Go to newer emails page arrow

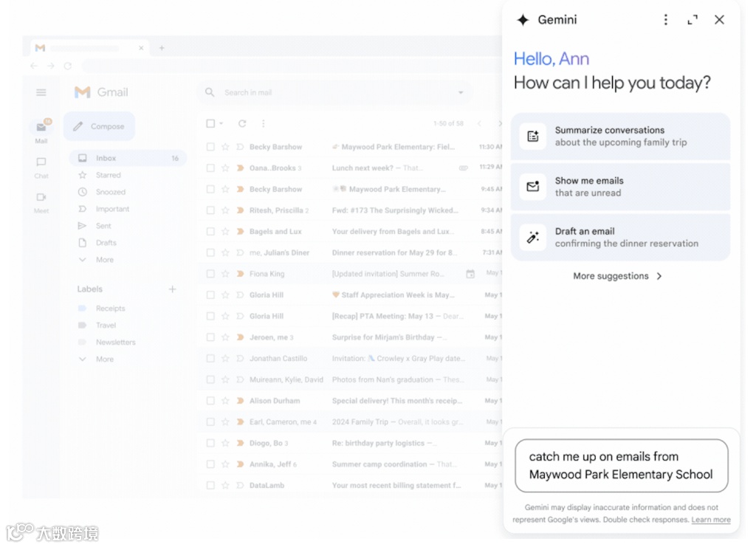coord(479,124)
